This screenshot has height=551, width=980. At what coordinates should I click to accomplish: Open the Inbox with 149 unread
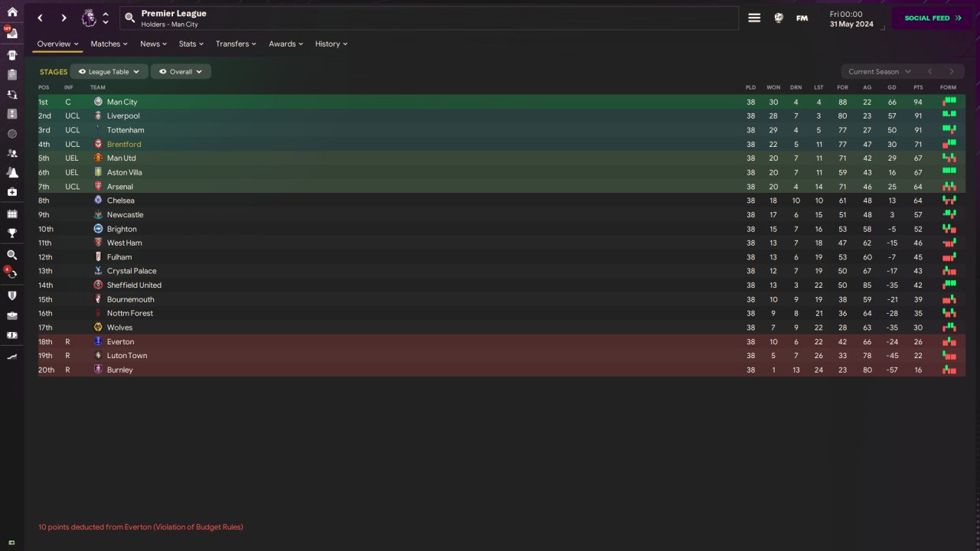coord(11,34)
